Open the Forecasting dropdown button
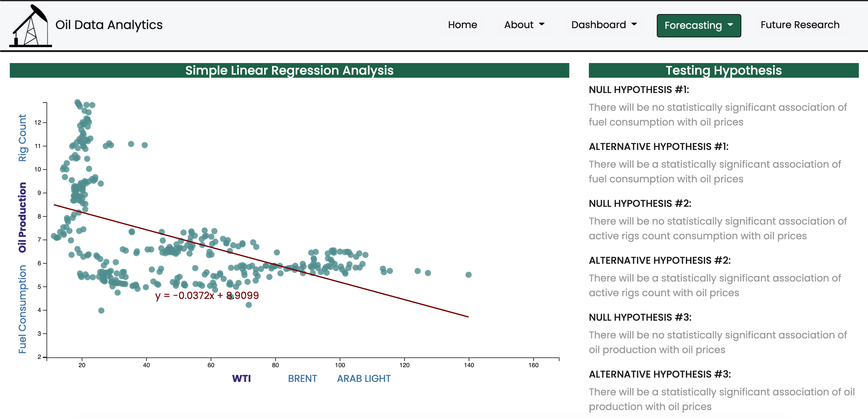The height and width of the screenshot is (418, 868). 698,26
